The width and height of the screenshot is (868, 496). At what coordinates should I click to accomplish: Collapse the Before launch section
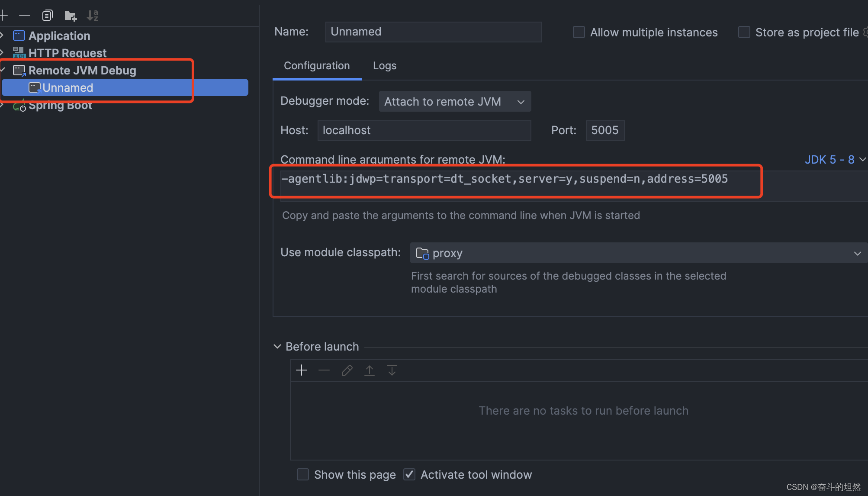(277, 347)
